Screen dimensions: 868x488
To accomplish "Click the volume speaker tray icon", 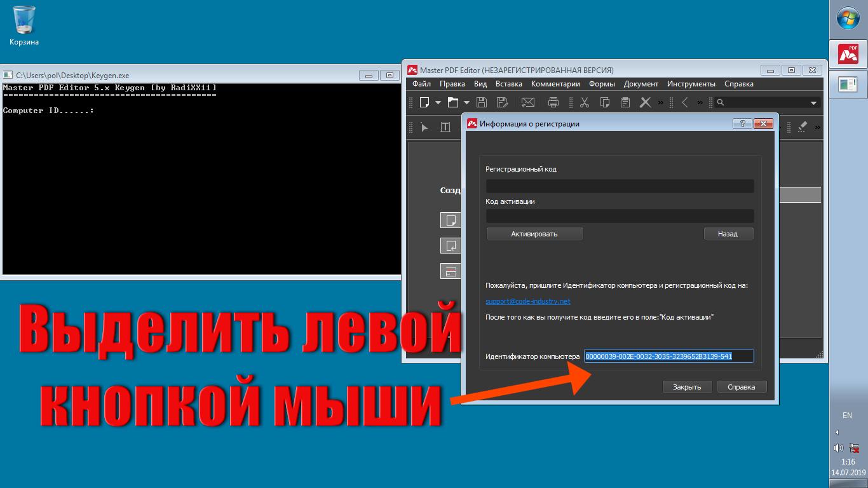I will pos(839,448).
